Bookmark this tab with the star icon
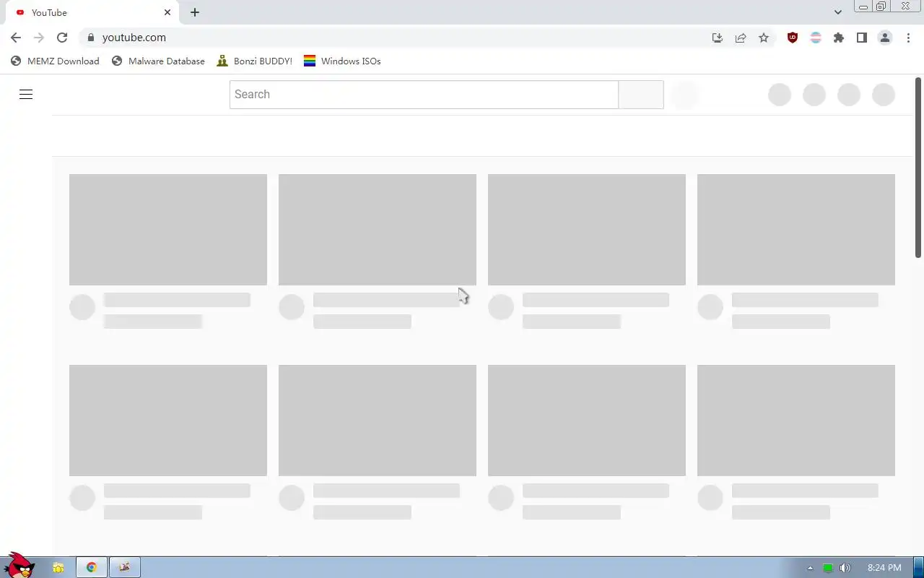The width and height of the screenshot is (924, 578). point(764,38)
